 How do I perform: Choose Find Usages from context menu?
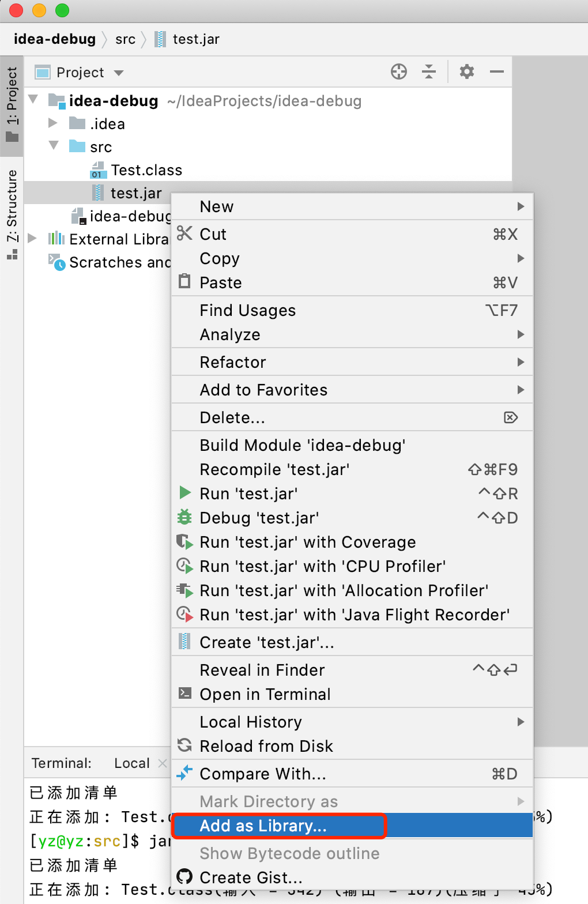click(x=247, y=310)
